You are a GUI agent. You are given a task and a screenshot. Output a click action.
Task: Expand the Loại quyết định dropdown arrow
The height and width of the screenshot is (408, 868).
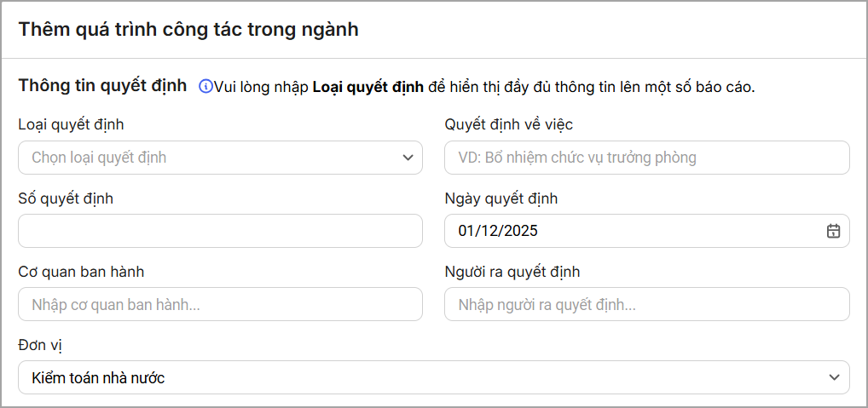coord(407,158)
